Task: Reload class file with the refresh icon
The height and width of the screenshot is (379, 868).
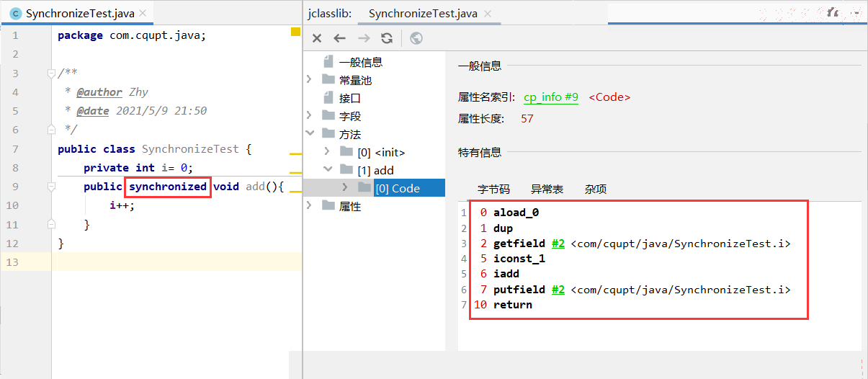Action: [387, 38]
